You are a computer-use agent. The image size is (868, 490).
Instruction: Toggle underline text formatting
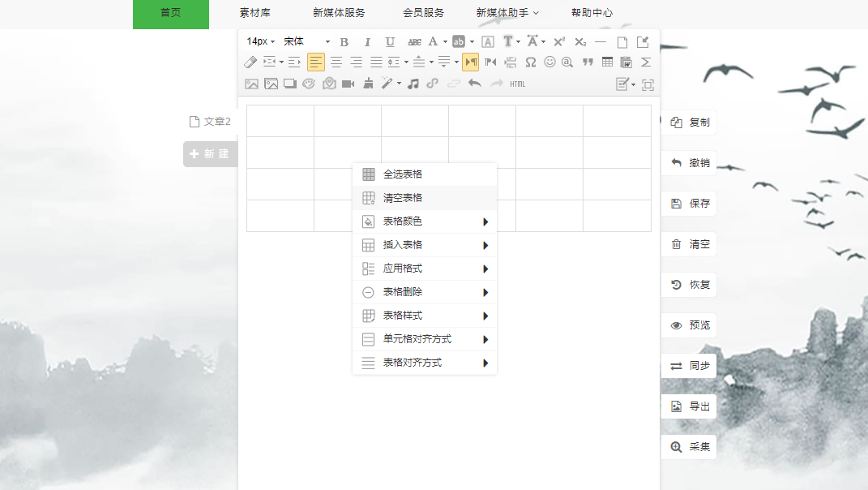point(390,42)
